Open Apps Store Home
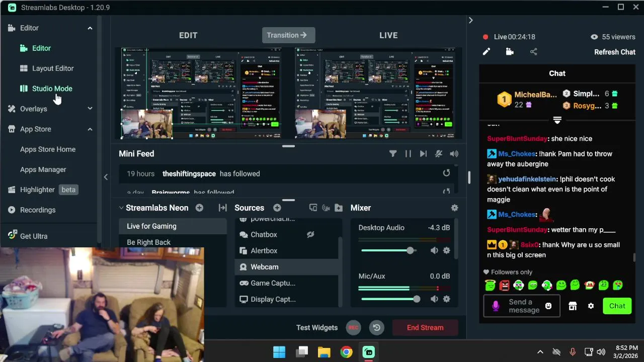 point(48,149)
